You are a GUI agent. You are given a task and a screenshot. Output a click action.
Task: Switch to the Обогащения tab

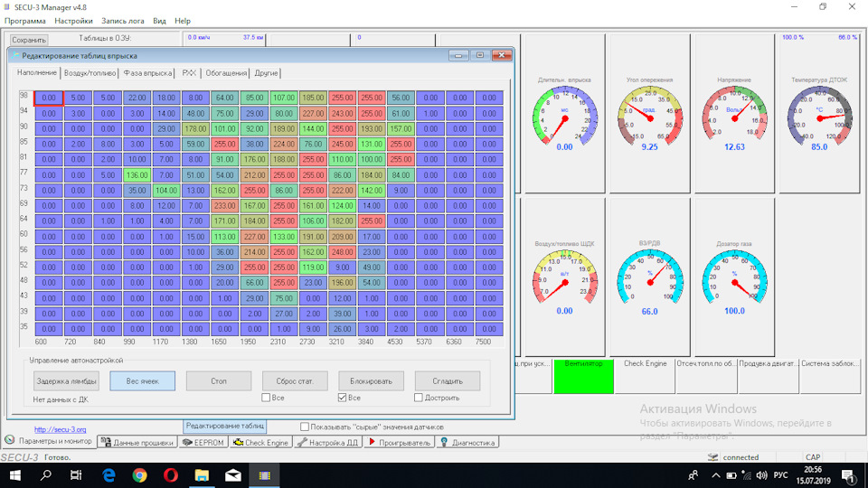(226, 73)
